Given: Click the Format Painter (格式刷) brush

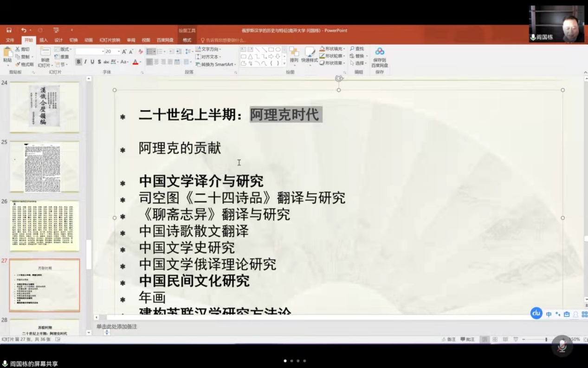Looking at the screenshot, I should [x=24, y=65].
